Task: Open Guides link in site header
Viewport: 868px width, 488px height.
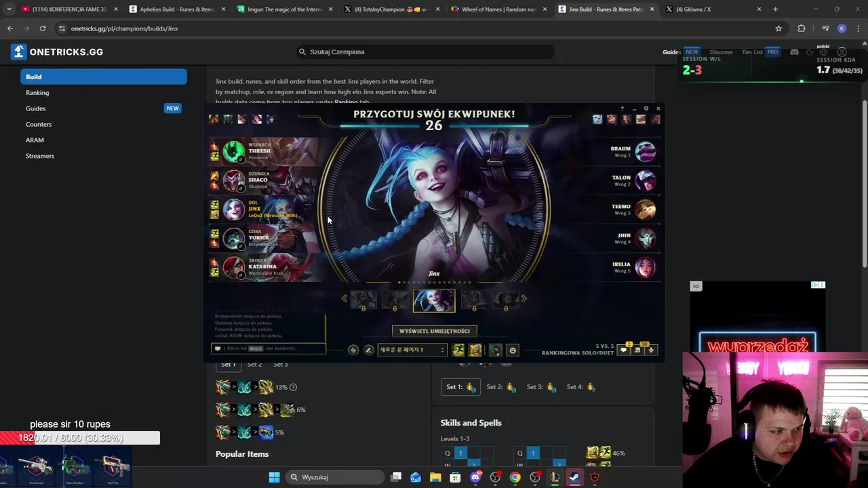Action: pyautogui.click(x=671, y=52)
